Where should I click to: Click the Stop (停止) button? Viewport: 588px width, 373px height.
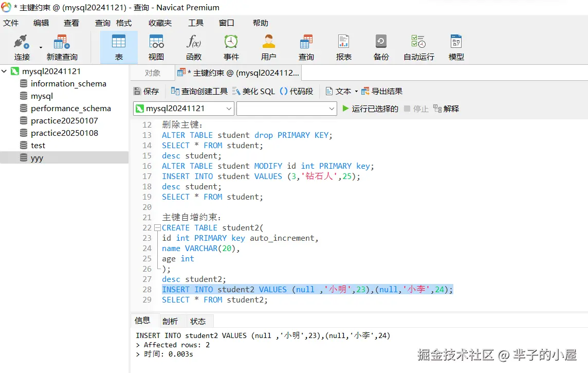pyautogui.click(x=416, y=109)
